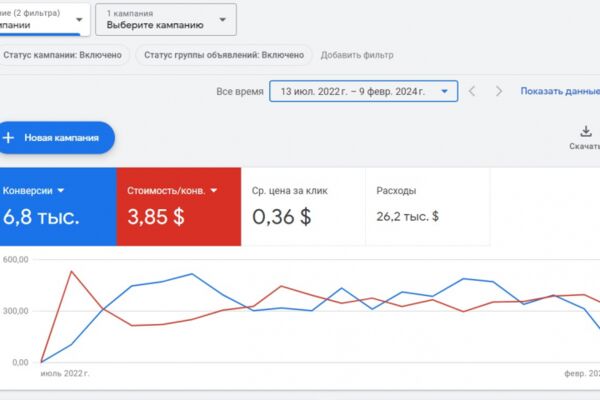Click '6,8 тыс.' conversions value
This screenshot has width=600, height=400.
point(41,217)
